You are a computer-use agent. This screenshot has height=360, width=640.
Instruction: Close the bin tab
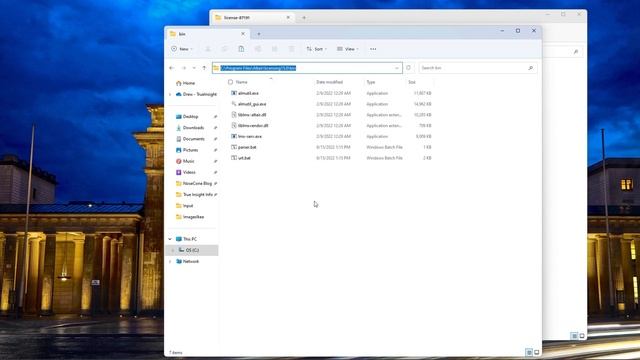click(243, 34)
